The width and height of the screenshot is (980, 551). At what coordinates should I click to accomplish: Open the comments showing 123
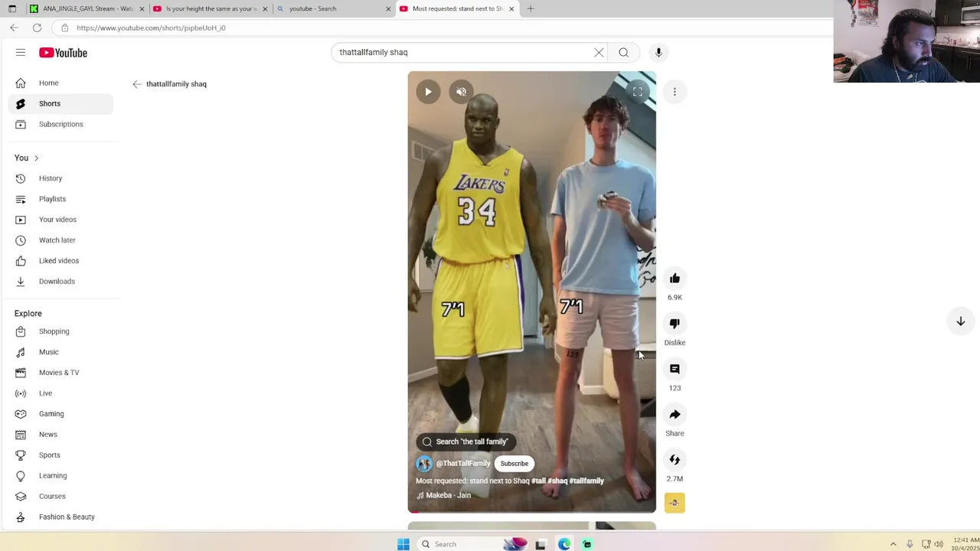point(675,369)
